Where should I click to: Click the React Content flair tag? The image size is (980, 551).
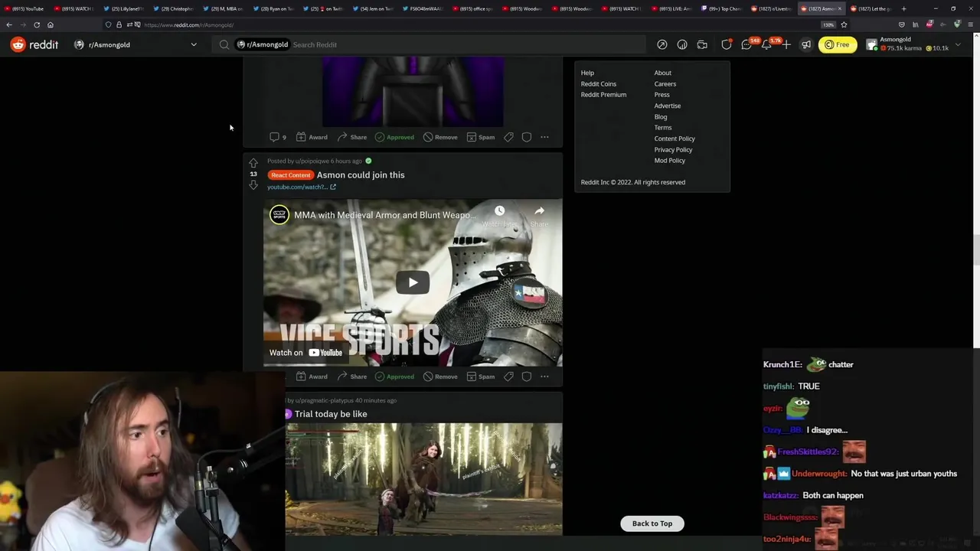click(290, 174)
